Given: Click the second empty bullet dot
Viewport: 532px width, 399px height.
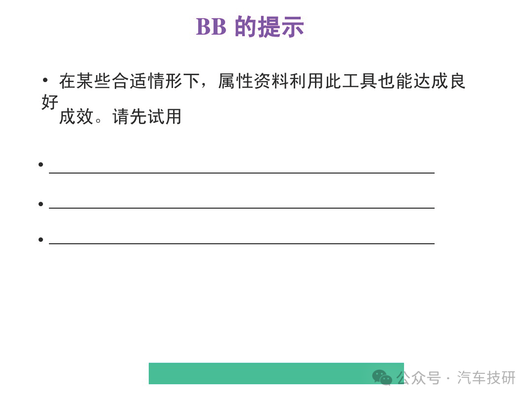Looking at the screenshot, I should 41,204.
